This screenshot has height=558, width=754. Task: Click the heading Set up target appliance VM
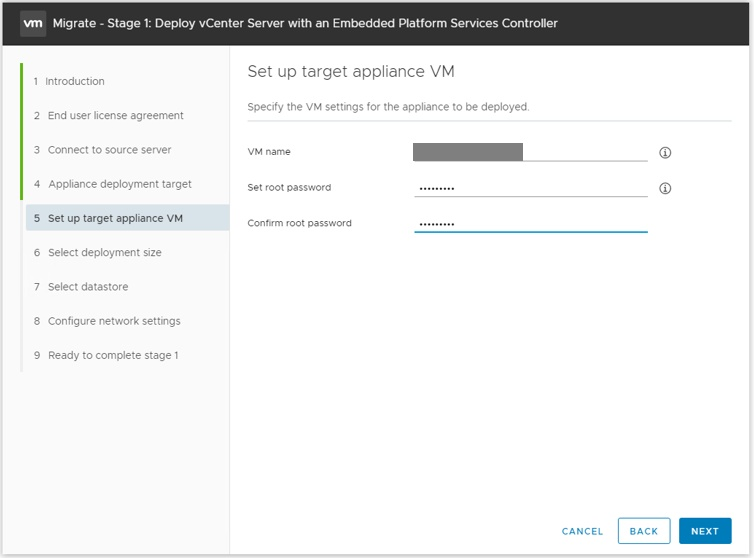[x=351, y=72]
